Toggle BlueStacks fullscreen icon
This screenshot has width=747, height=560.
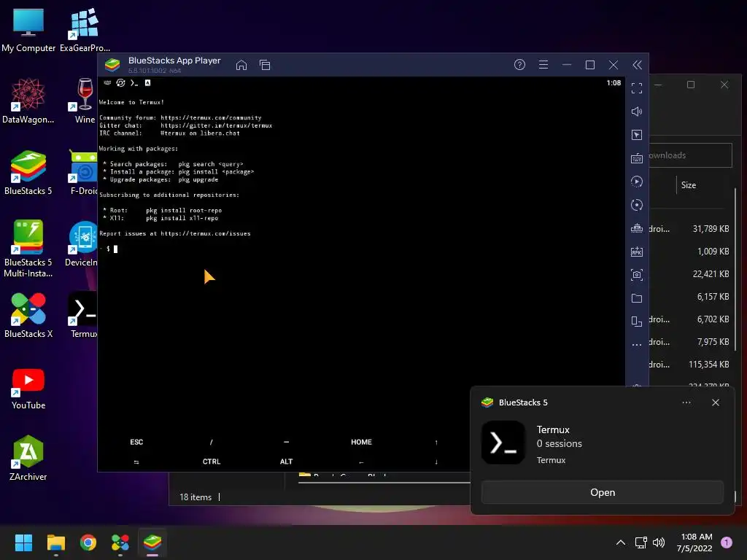(637, 88)
